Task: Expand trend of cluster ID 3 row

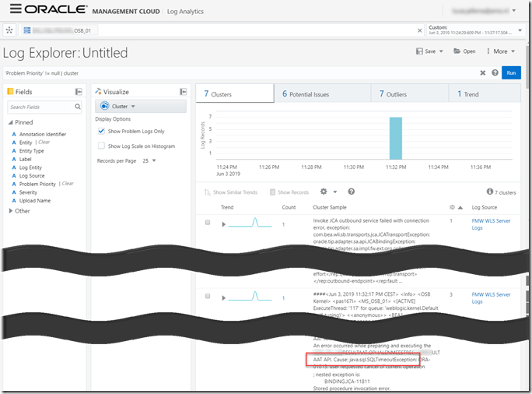Action: 223,298
